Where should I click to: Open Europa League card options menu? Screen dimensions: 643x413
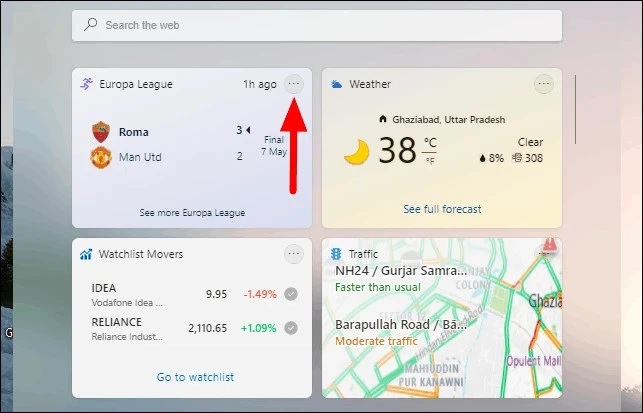coord(294,84)
